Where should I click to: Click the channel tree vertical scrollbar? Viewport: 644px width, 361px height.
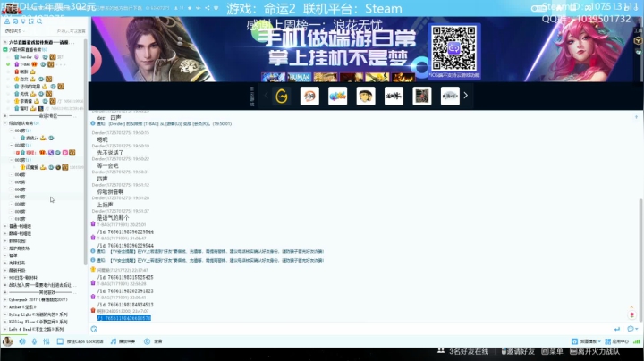(85, 152)
